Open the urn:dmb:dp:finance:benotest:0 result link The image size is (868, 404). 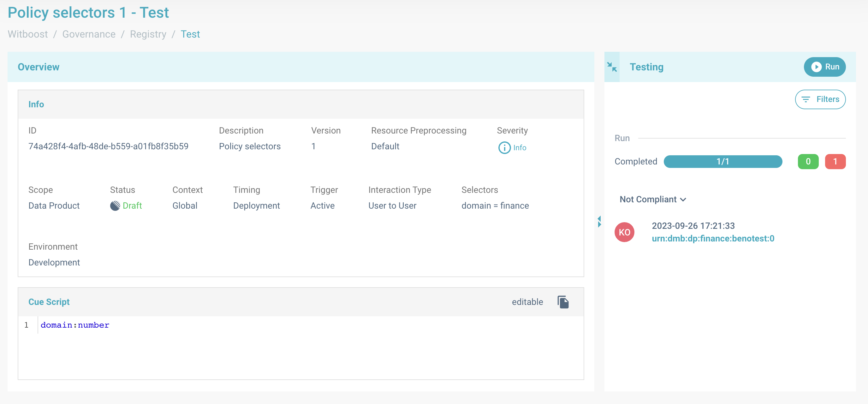(713, 239)
